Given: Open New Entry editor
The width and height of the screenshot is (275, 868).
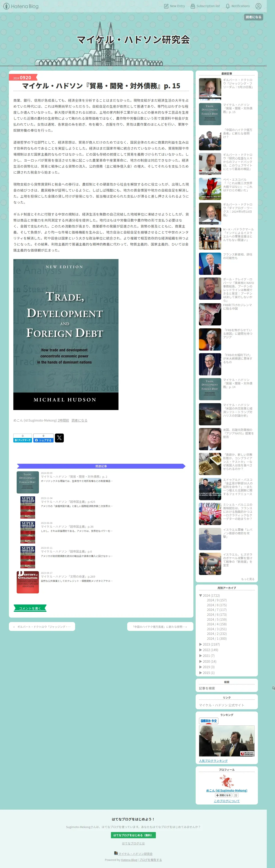Looking at the screenshot, I should [x=175, y=6].
